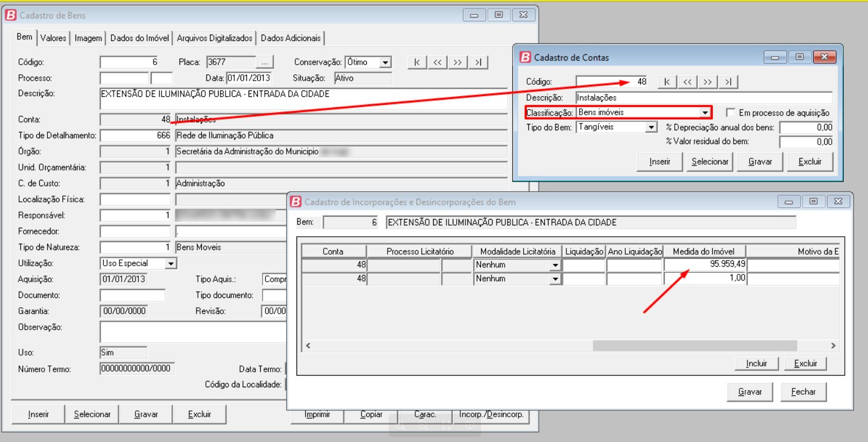Click Excluir button in Cadastro de Contas
868x442 pixels.
810,162
